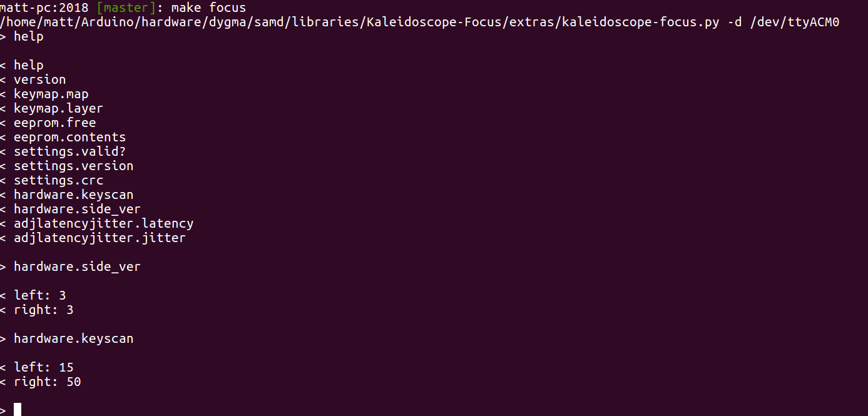Click the 'adjlatencyjitter.jitter' entry
This screenshot has width=868, height=416.
pos(100,238)
